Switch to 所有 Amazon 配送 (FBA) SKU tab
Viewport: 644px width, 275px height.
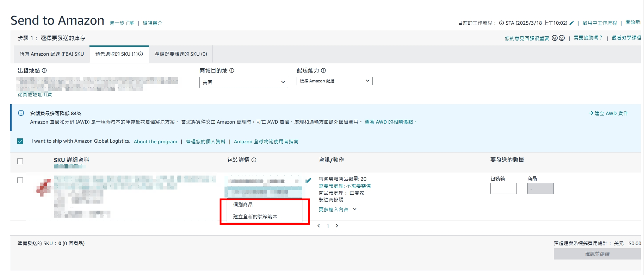coord(52,54)
